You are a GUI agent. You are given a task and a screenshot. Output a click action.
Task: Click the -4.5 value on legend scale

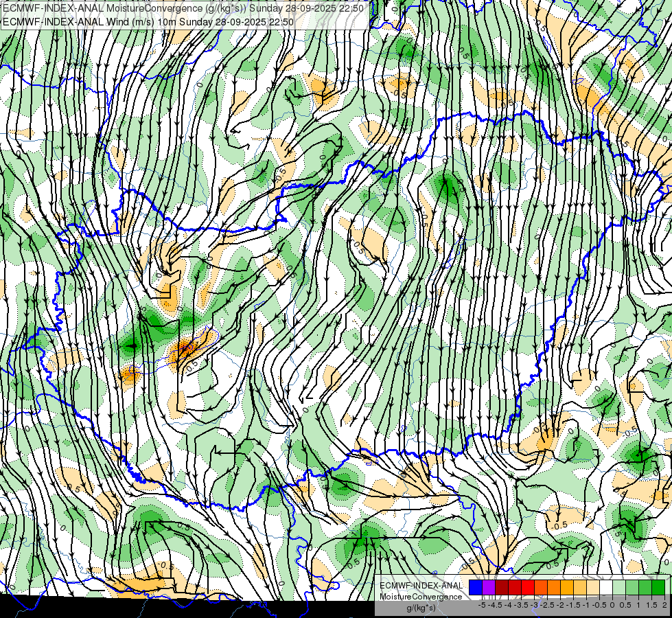pyautogui.click(x=496, y=605)
